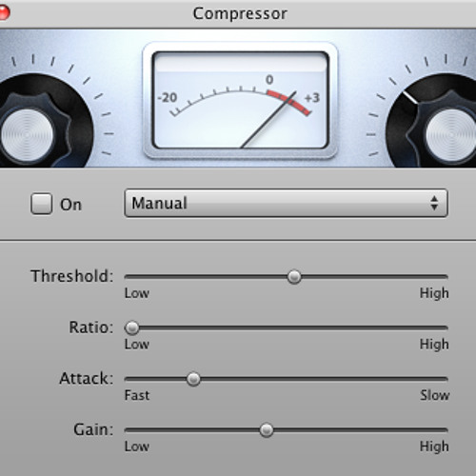
Task: Click the High label under the Threshold slider
Action: [434, 293]
